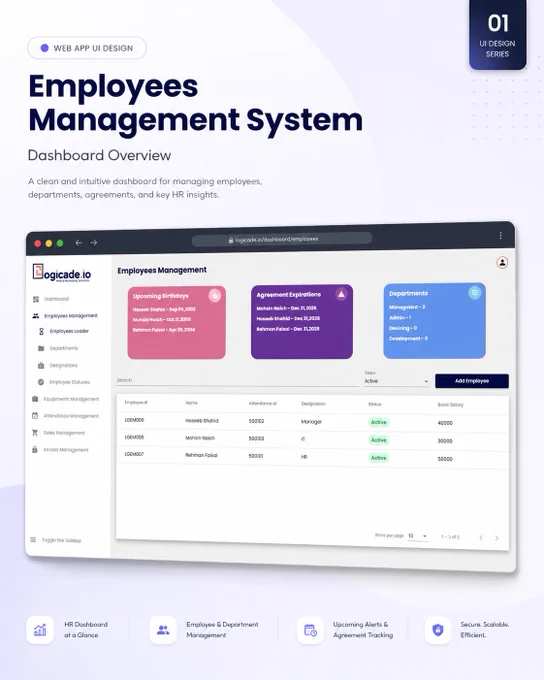The width and height of the screenshot is (544, 680).
Task: Click the WEB APP UI DESIGN pill
Action: 87,48
